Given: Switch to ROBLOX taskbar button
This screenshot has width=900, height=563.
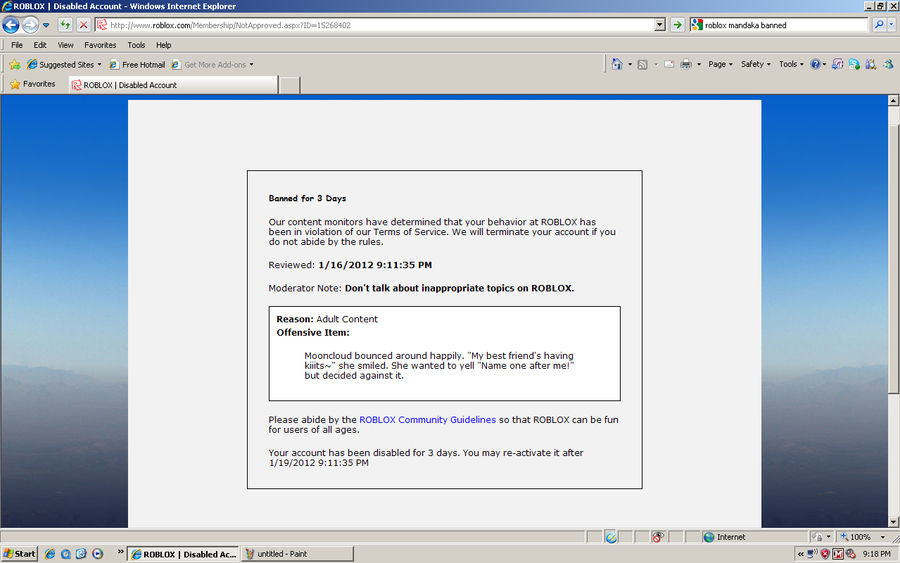Looking at the screenshot, I should pyautogui.click(x=183, y=554).
